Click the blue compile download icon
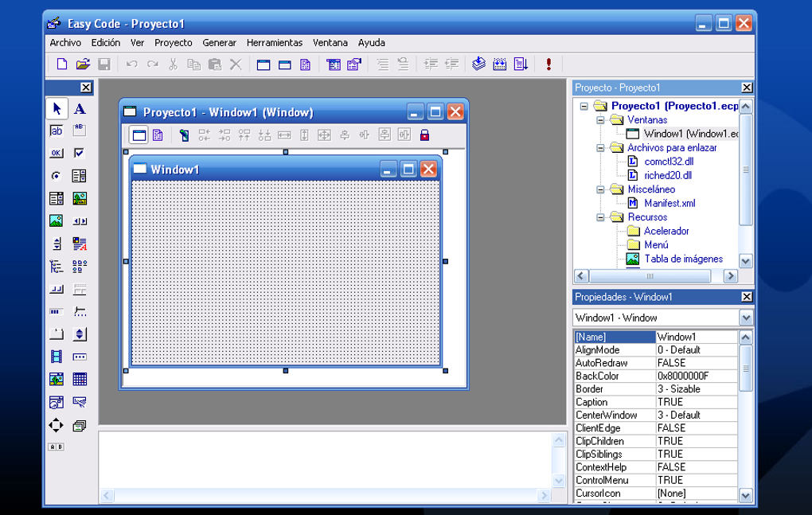812x515 pixels. [479, 64]
